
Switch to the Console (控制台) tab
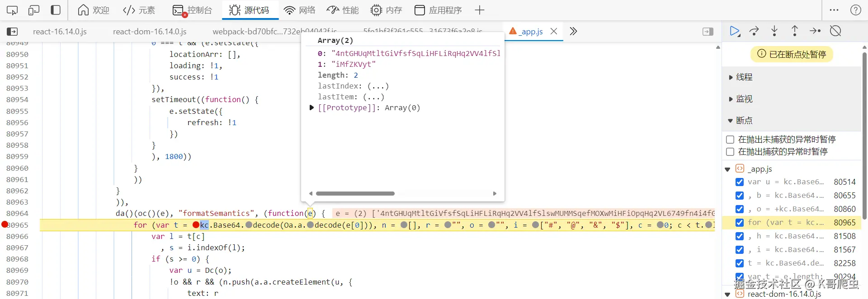[x=193, y=10]
